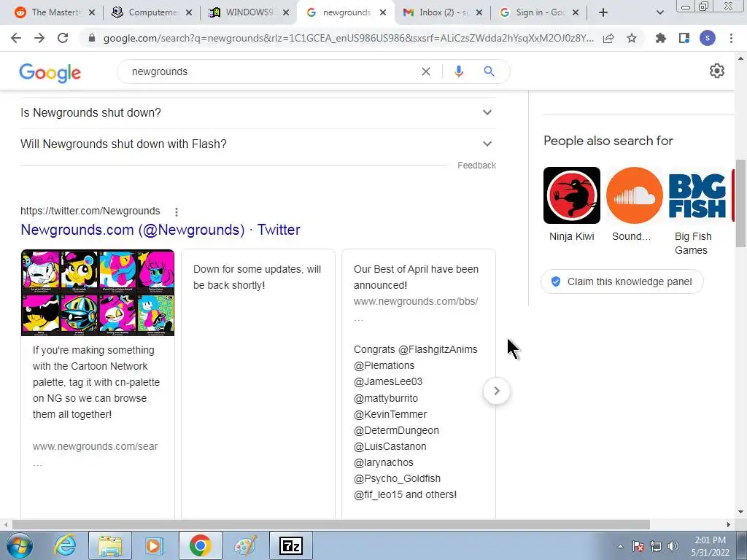
Task: Click the newgrounds search input field
Action: pos(271,71)
